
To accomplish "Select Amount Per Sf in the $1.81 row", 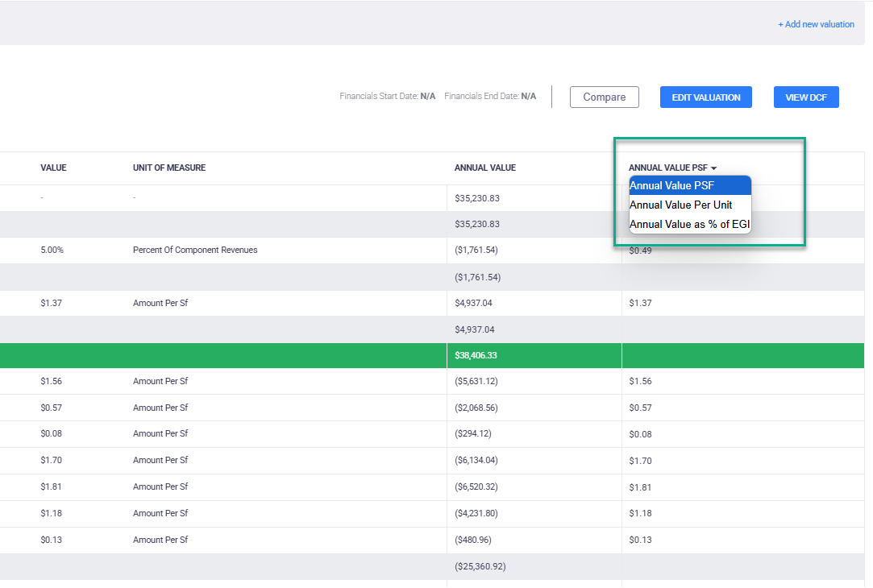I will point(160,487).
